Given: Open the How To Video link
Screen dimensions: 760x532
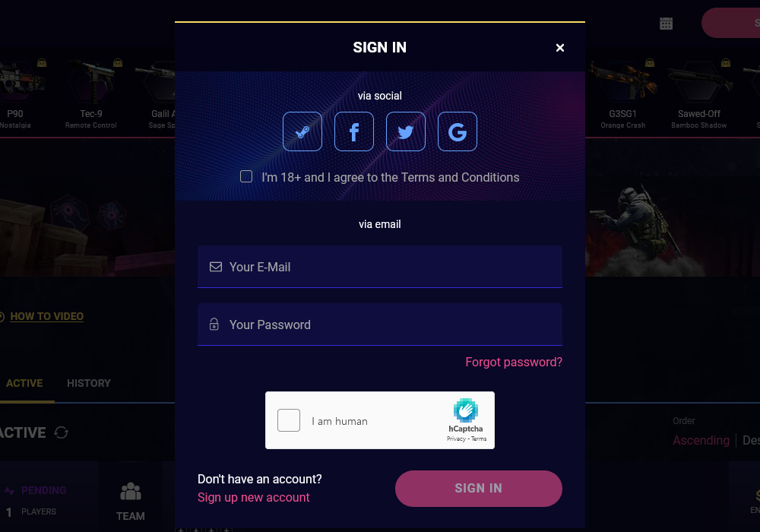Looking at the screenshot, I should (x=47, y=316).
